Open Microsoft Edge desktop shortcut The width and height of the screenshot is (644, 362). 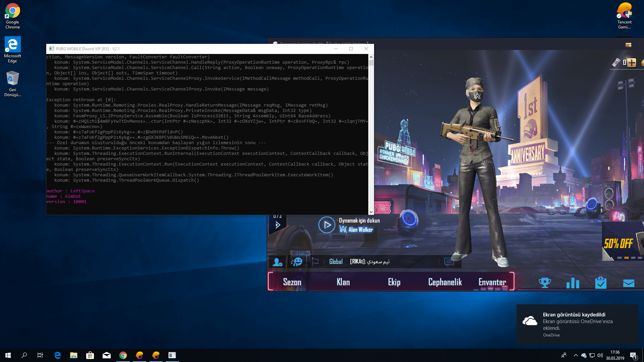coord(12,50)
